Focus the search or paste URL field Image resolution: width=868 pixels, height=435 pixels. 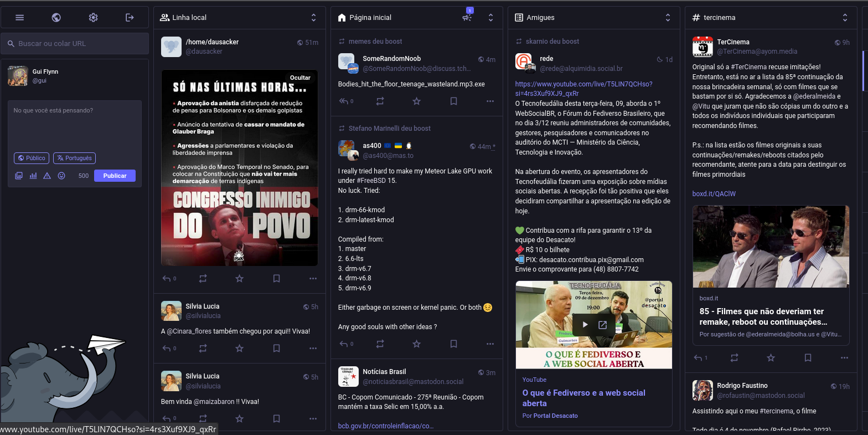tap(75, 43)
